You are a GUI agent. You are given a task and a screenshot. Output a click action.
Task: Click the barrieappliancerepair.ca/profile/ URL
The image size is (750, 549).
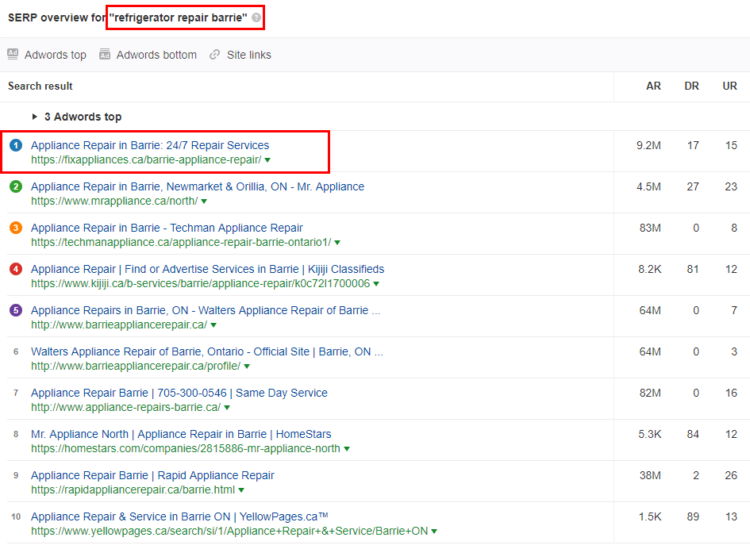[x=136, y=366]
